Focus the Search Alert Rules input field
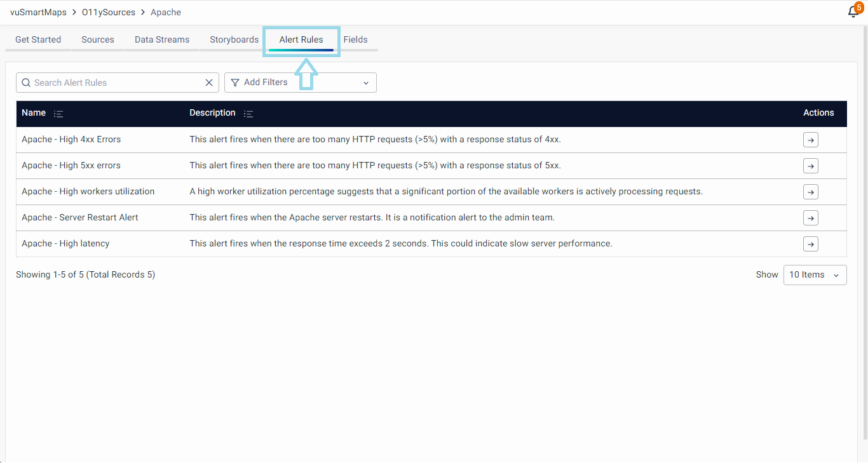Viewport: 868px width, 463px height. pyautogui.click(x=114, y=83)
